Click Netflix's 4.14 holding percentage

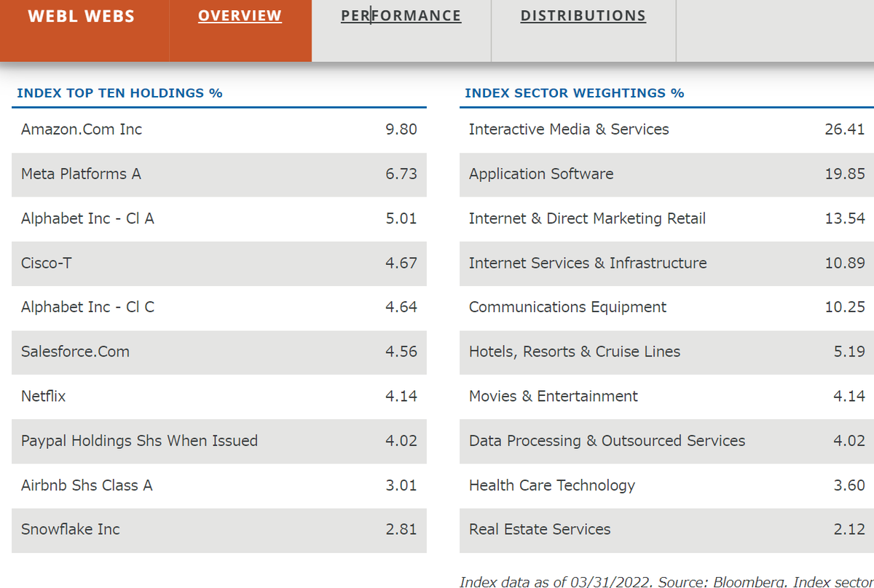(401, 396)
